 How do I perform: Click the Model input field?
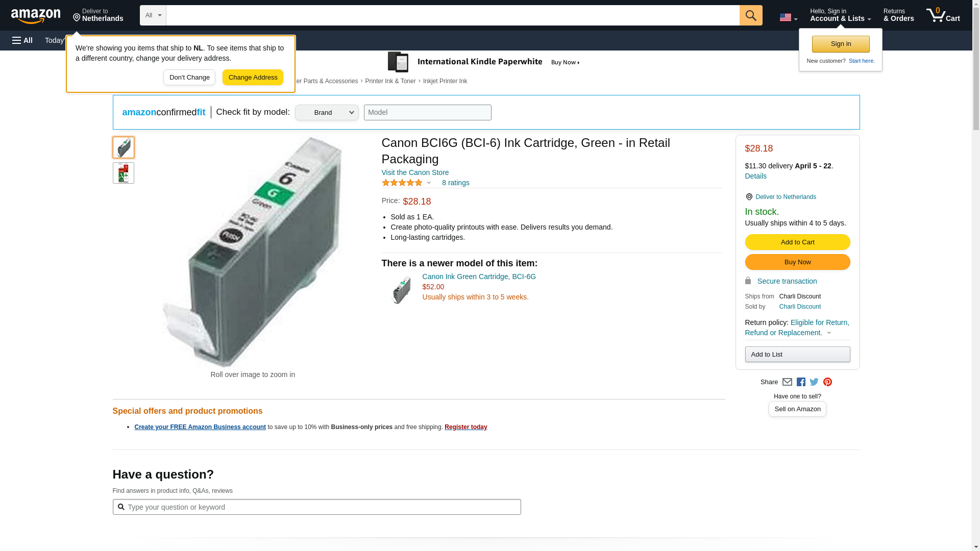pos(427,113)
